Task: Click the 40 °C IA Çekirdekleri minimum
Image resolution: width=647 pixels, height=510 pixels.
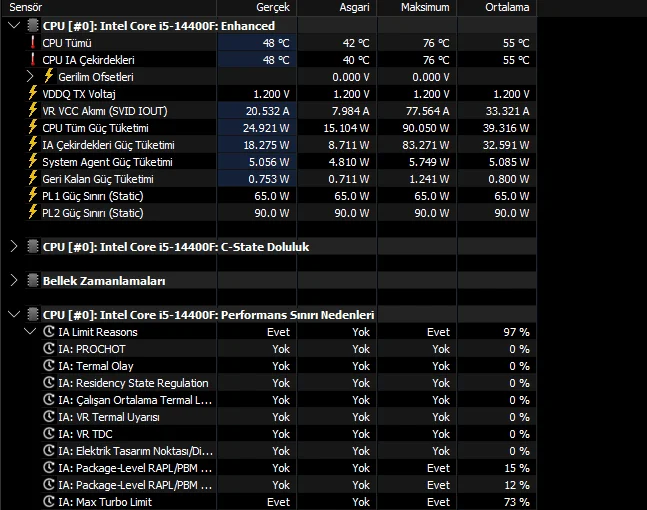Action: [356, 60]
